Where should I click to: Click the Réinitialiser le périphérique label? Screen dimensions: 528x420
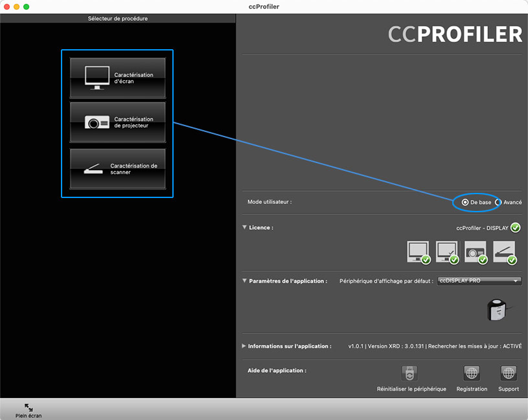pos(411,389)
